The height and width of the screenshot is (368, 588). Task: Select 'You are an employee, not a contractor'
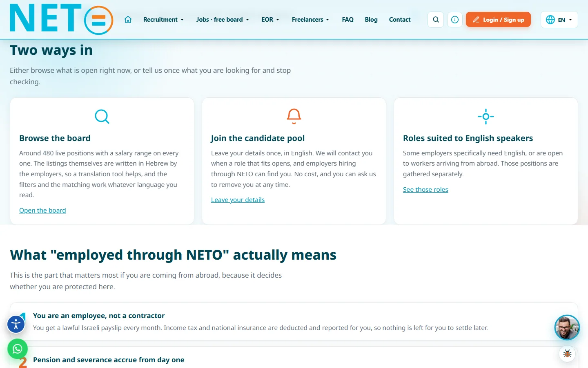[99, 316]
